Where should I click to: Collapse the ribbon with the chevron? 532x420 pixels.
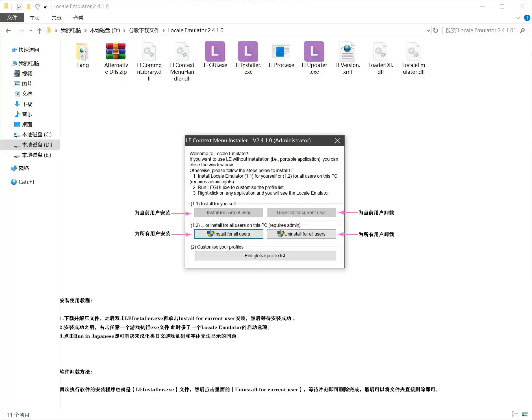[518, 18]
